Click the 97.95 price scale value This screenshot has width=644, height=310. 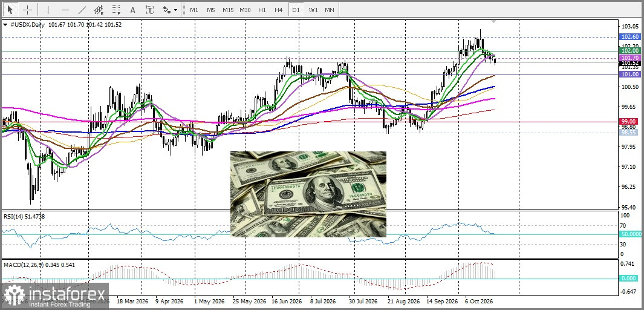(x=629, y=147)
